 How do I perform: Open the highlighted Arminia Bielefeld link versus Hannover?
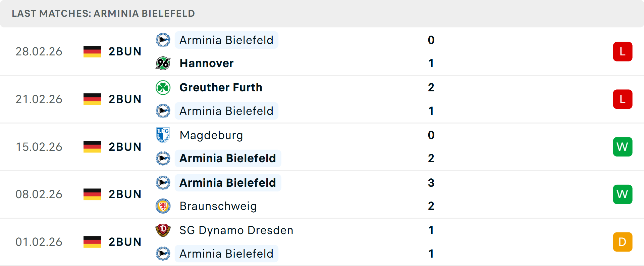pyautogui.click(x=226, y=40)
